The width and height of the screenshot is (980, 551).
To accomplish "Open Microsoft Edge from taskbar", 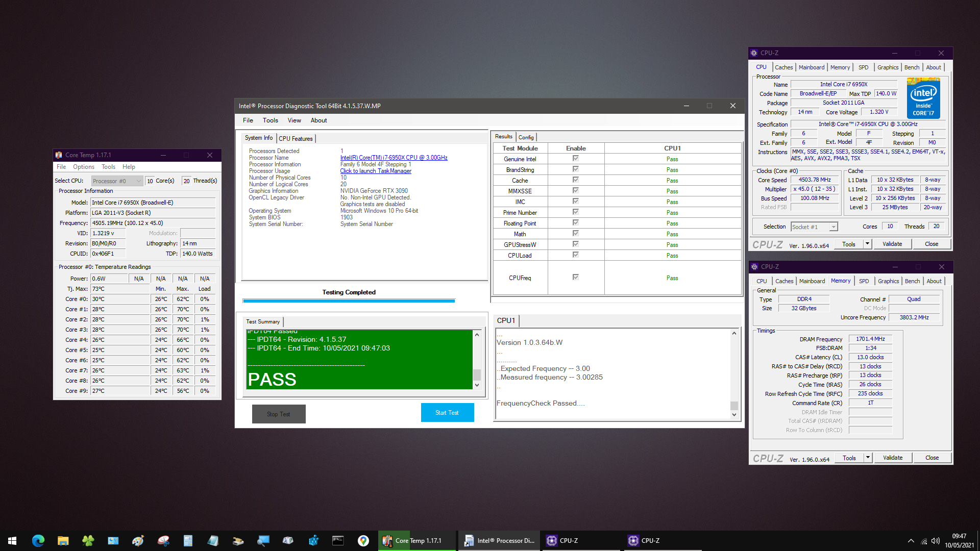I will coord(38,541).
